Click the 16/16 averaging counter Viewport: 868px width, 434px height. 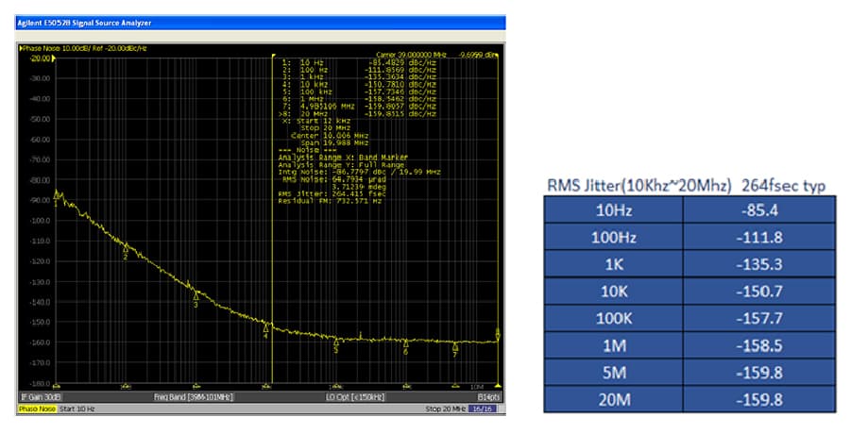tap(482, 409)
